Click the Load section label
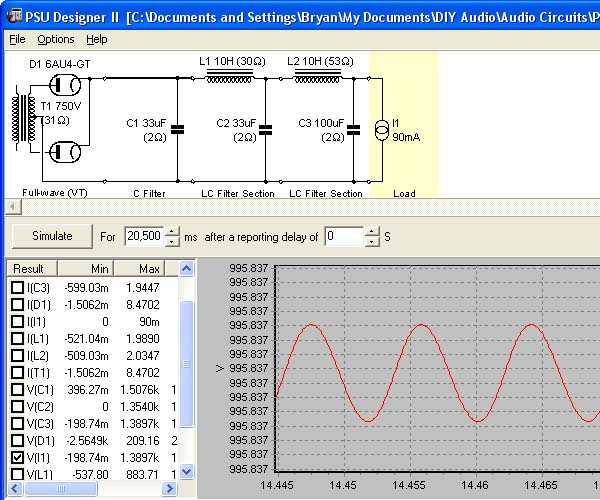This screenshot has height=500, width=600. click(404, 194)
